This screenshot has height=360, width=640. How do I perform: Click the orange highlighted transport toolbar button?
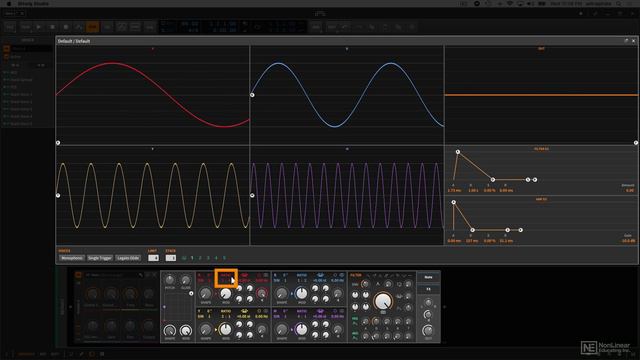click(93, 27)
